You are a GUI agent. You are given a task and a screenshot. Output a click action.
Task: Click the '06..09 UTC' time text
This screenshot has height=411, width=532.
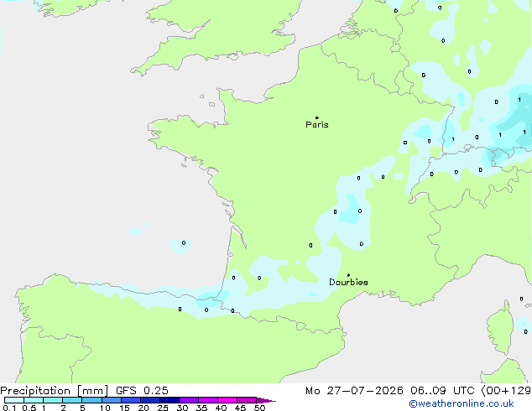coord(443,391)
